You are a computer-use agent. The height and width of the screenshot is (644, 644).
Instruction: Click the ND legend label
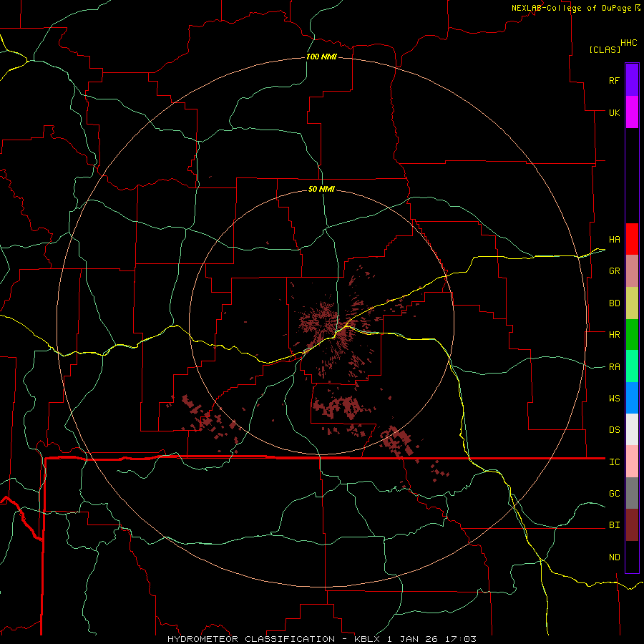(614, 557)
